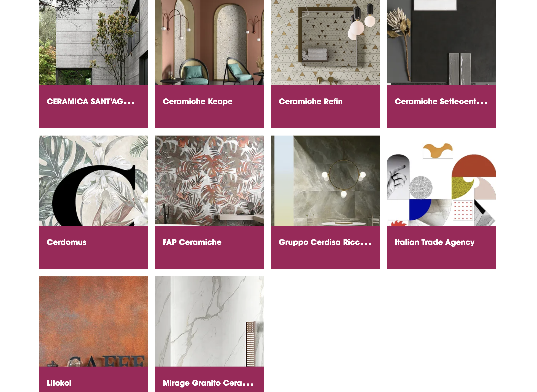Image resolution: width=537 pixels, height=392 pixels.
Task: Open the pink arches with teal chairs image
Action: 209,42
